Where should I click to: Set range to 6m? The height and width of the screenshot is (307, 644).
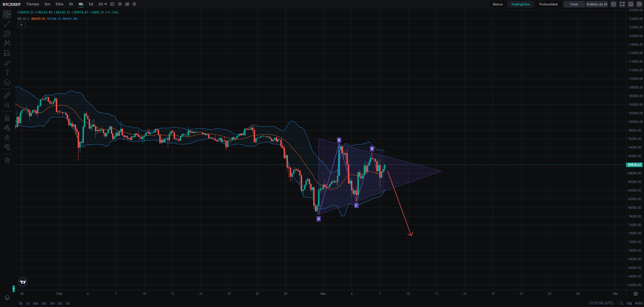[36, 303]
